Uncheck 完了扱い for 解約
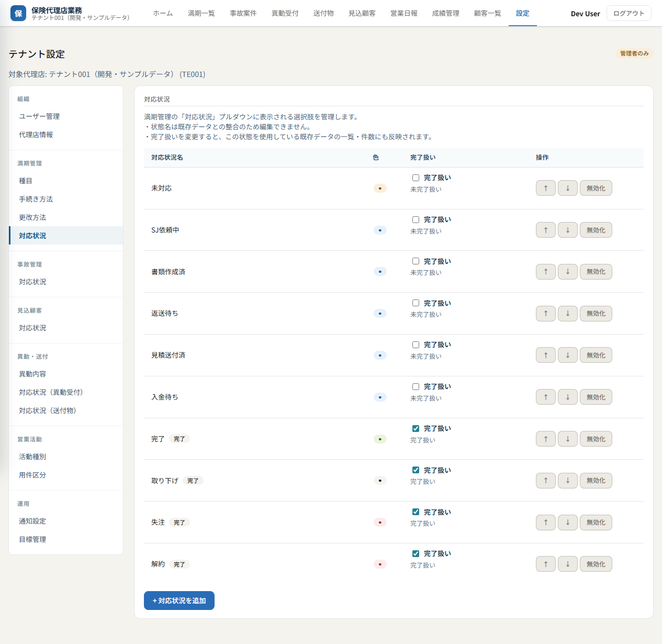The width and height of the screenshot is (662, 644). click(x=416, y=553)
